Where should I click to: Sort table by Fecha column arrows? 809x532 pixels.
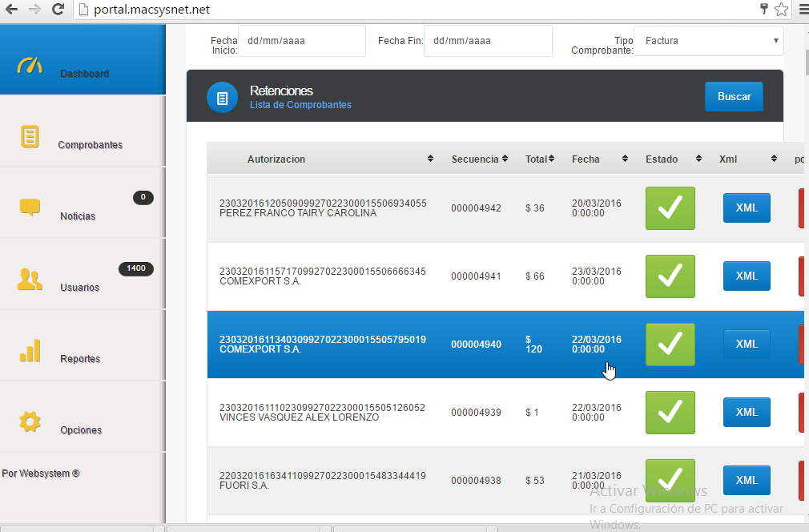click(625, 159)
